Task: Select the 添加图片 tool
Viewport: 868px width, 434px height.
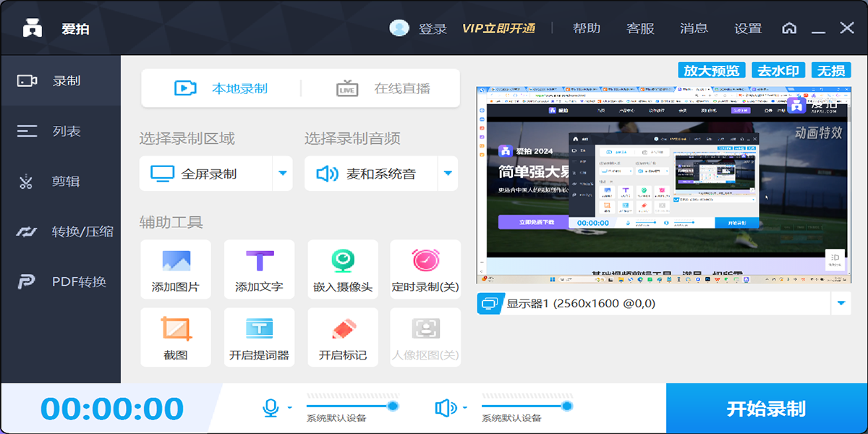Action: (x=176, y=269)
